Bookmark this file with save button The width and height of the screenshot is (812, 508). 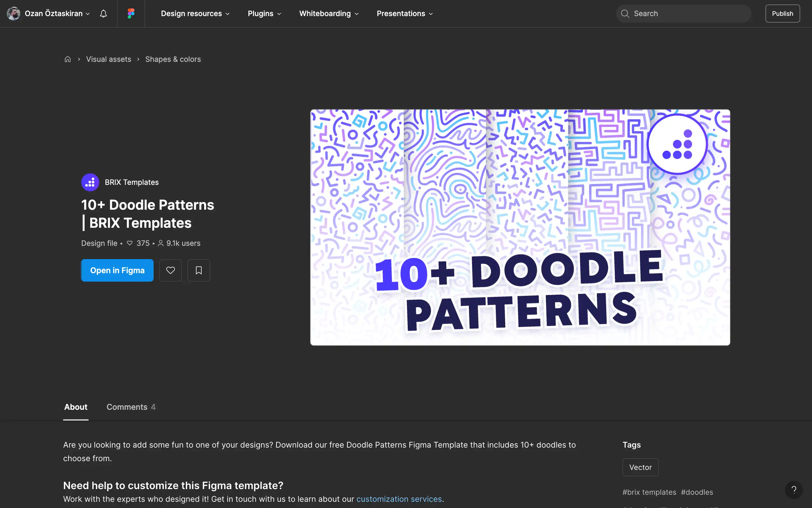coord(199,270)
